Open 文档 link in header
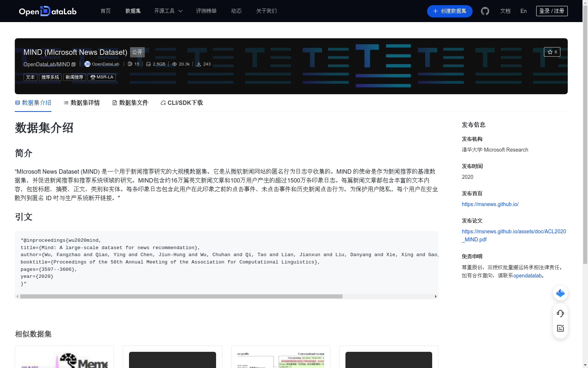 click(505, 11)
